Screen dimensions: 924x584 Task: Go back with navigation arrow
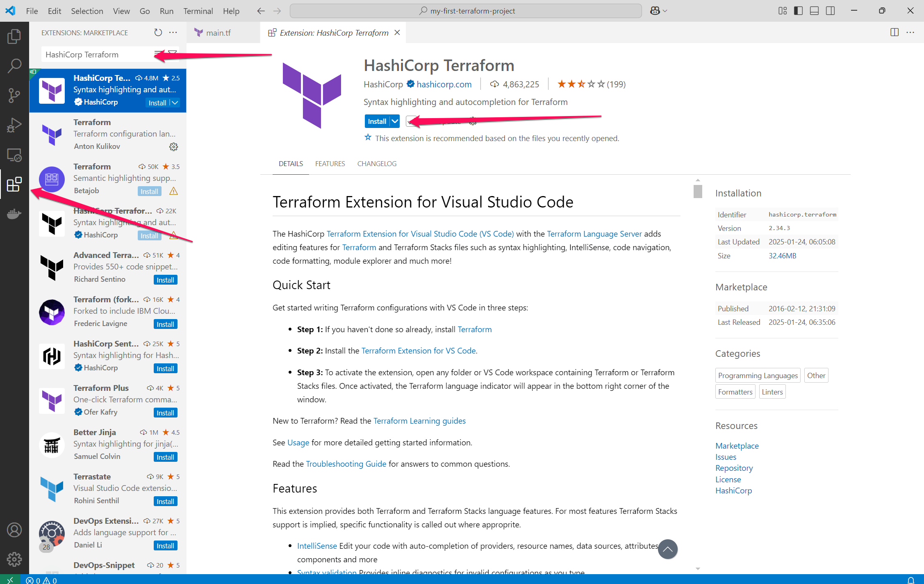click(261, 11)
